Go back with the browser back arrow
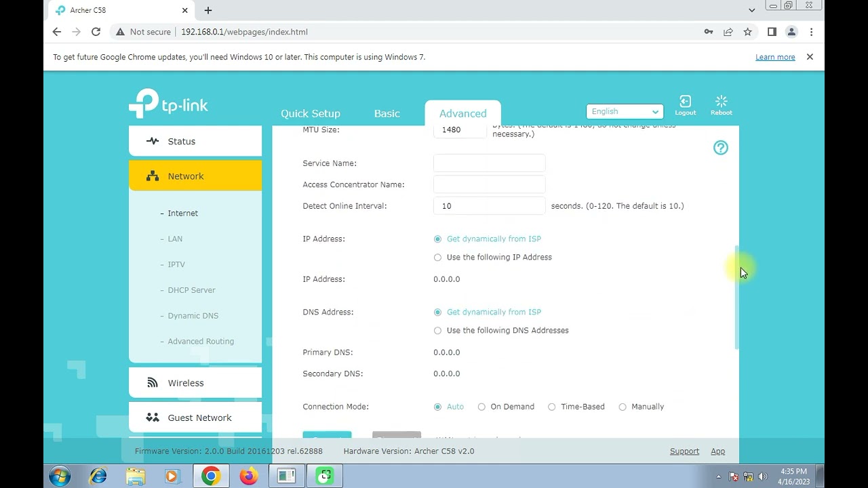The height and width of the screenshot is (488, 868). tap(57, 32)
